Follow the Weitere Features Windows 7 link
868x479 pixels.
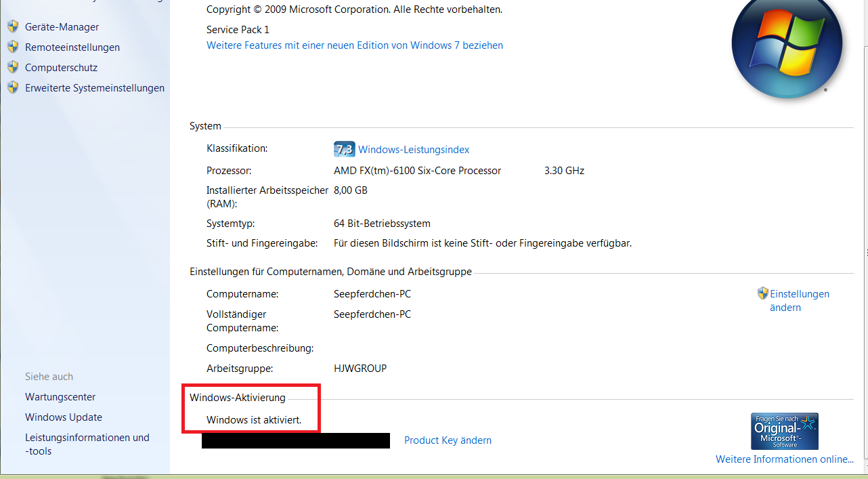(x=355, y=45)
